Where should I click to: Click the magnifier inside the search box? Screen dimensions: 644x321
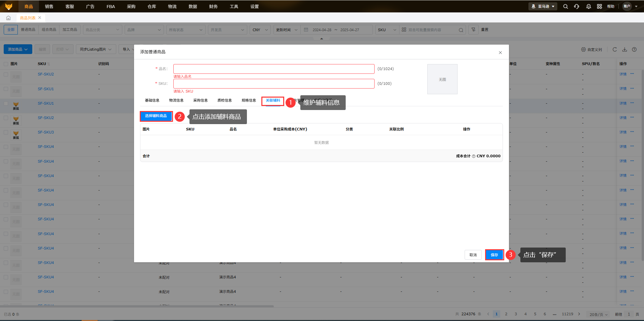(x=461, y=30)
